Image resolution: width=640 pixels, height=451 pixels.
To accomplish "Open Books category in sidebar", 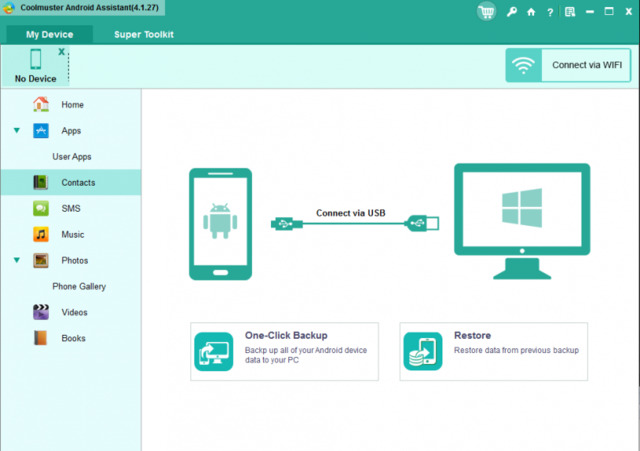I will point(73,338).
